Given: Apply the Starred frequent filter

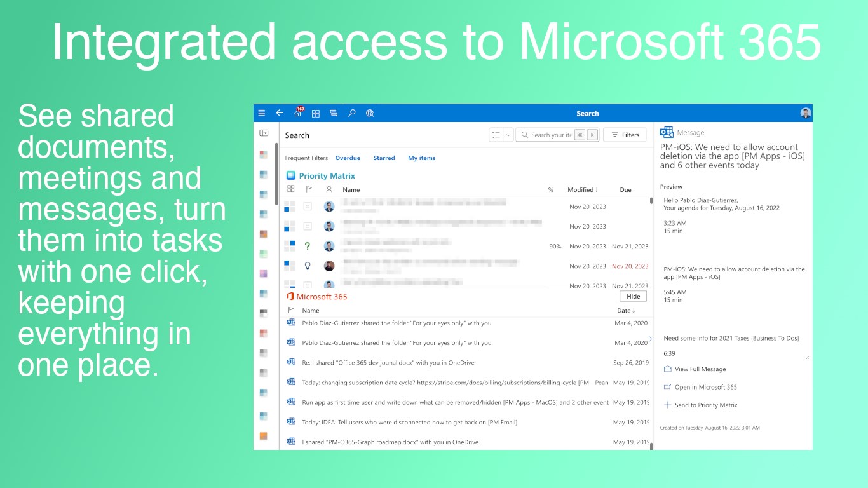Looking at the screenshot, I should (x=384, y=158).
